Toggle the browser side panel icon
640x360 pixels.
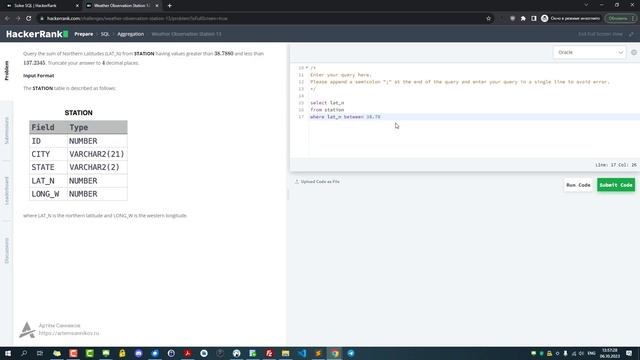point(533,18)
